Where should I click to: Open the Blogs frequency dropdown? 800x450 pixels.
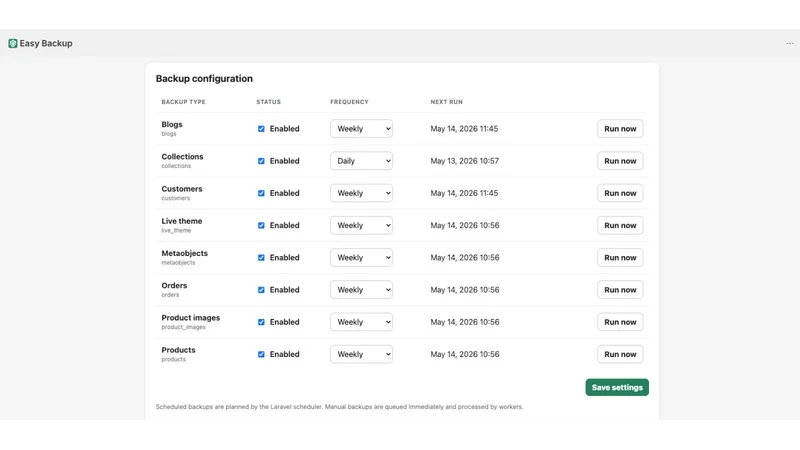[361, 129]
